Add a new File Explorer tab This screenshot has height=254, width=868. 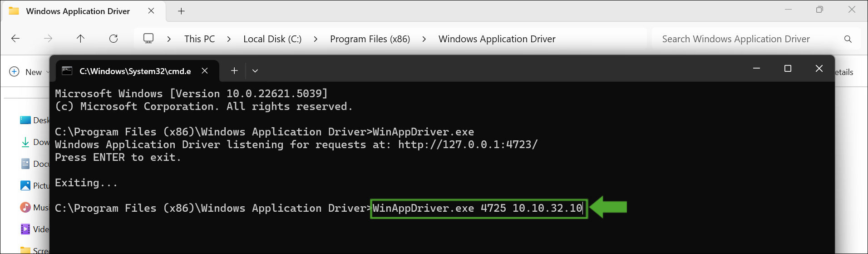[181, 11]
